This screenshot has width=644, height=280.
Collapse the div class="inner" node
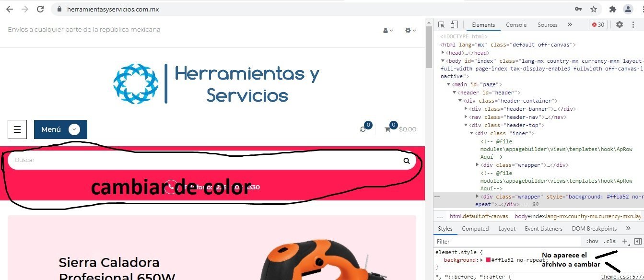pyautogui.click(x=471, y=133)
